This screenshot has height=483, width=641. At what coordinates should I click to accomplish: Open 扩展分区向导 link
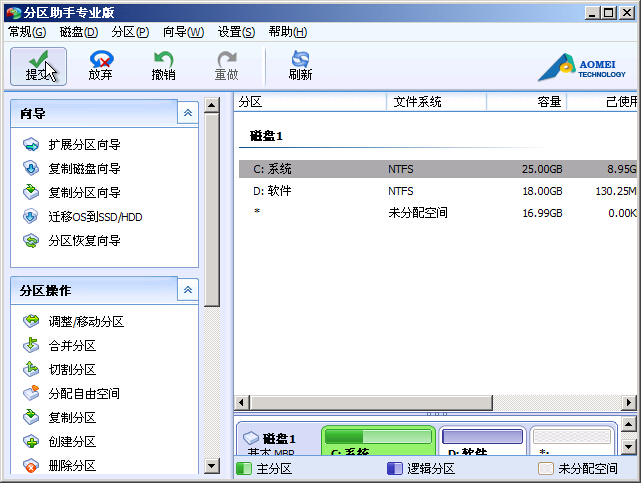(85, 145)
